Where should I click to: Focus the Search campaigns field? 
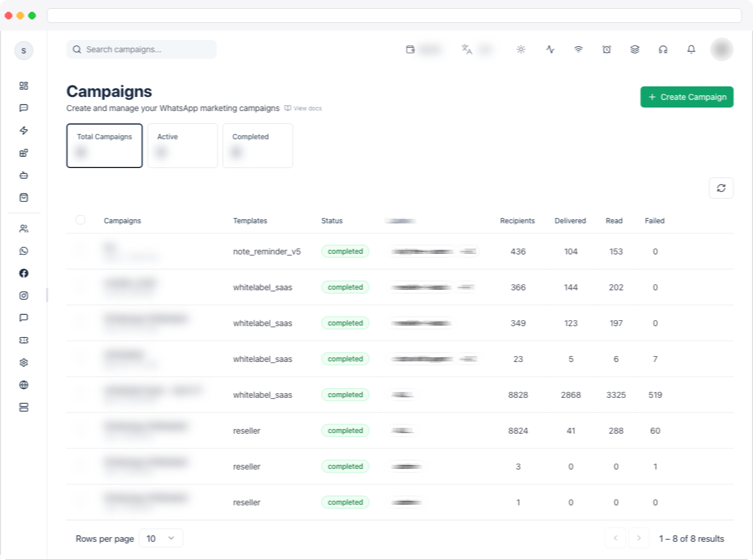[x=142, y=49]
